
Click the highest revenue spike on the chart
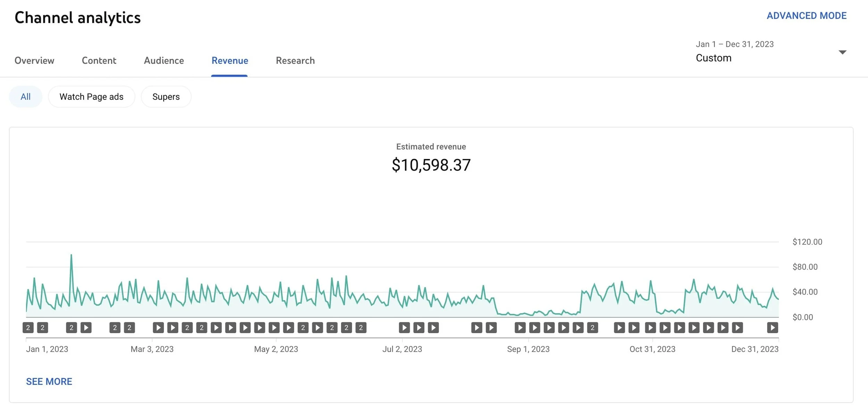(71, 255)
